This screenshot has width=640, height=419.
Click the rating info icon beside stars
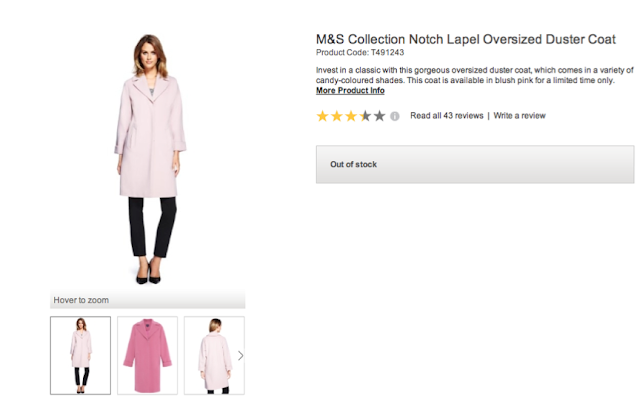click(x=395, y=116)
